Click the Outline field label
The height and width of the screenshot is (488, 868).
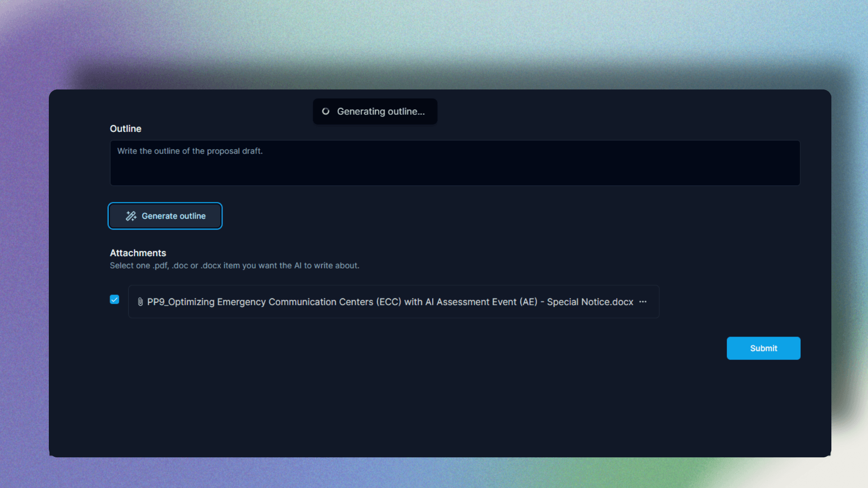coord(126,129)
